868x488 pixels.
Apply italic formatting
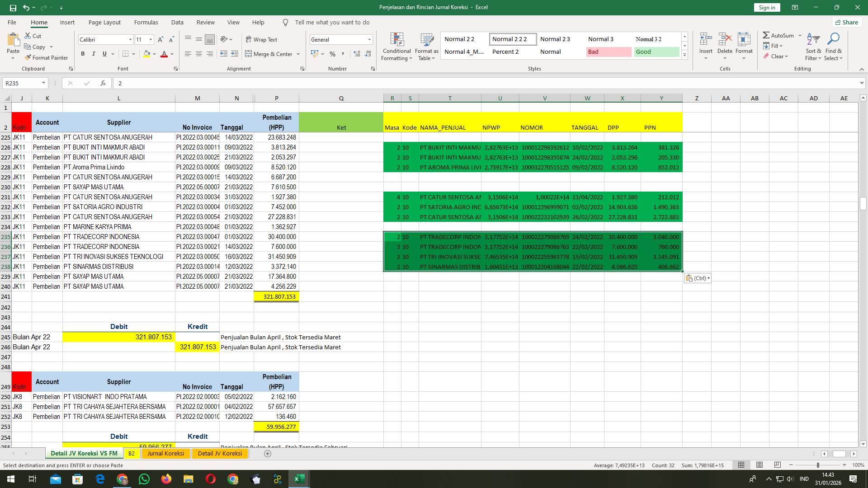[94, 54]
